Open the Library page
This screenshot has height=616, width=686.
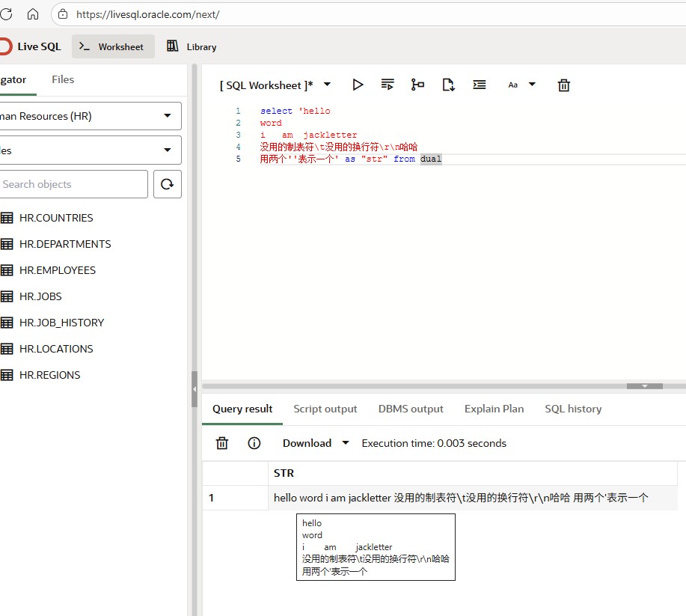[x=192, y=46]
